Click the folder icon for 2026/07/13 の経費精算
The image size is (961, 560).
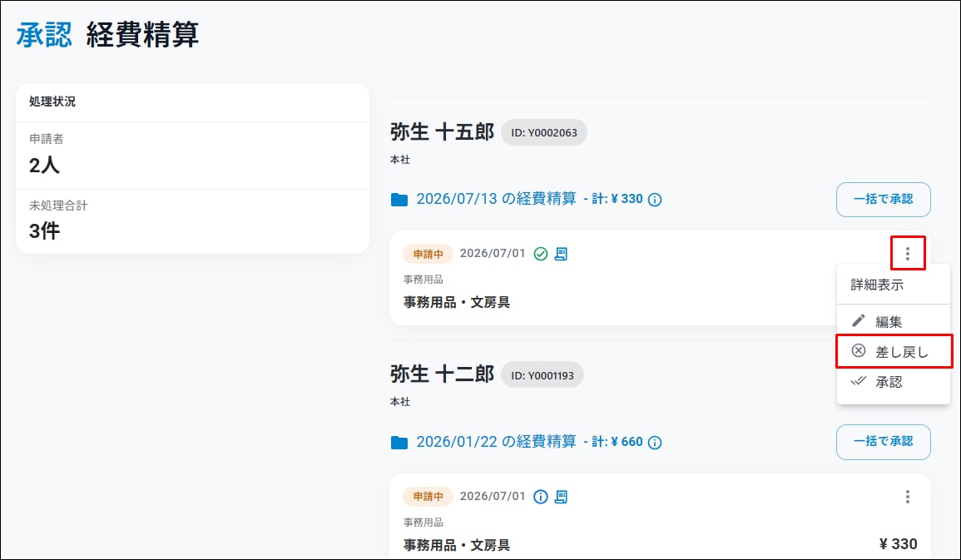coord(399,200)
